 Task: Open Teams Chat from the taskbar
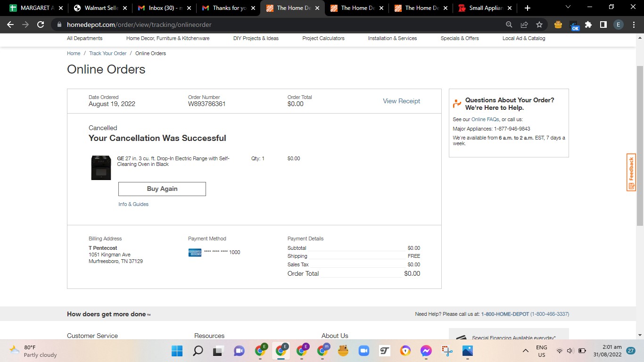[x=239, y=351]
